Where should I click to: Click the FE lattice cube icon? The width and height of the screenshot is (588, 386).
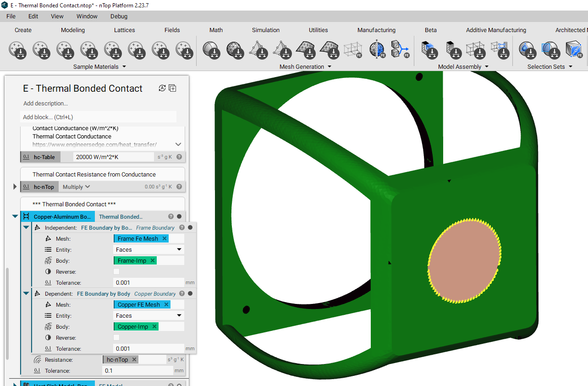click(352, 49)
